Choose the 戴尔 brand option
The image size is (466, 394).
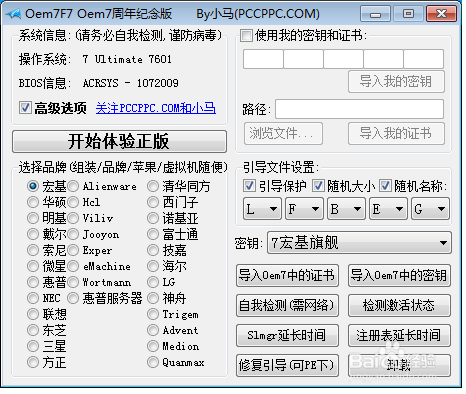pos(33,234)
